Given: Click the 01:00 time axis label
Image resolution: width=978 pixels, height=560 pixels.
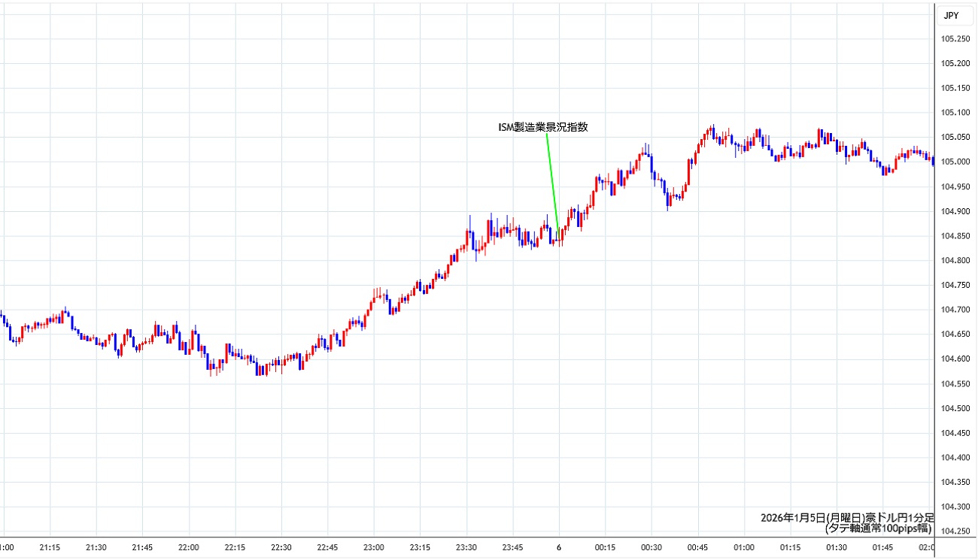Looking at the screenshot, I should [x=744, y=548].
